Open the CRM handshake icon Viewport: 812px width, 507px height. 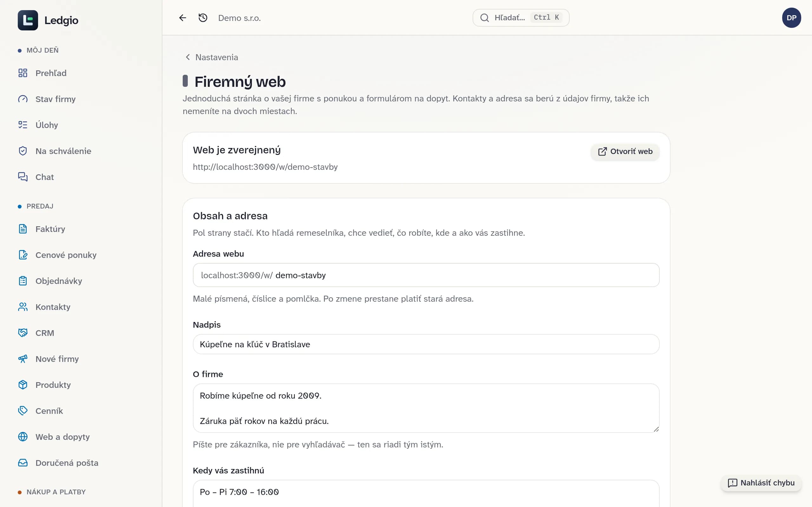(23, 333)
